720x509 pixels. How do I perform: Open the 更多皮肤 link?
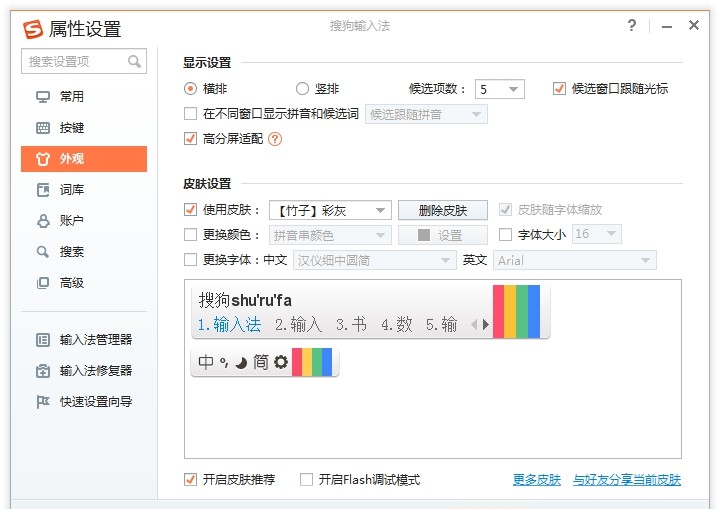[x=536, y=480]
